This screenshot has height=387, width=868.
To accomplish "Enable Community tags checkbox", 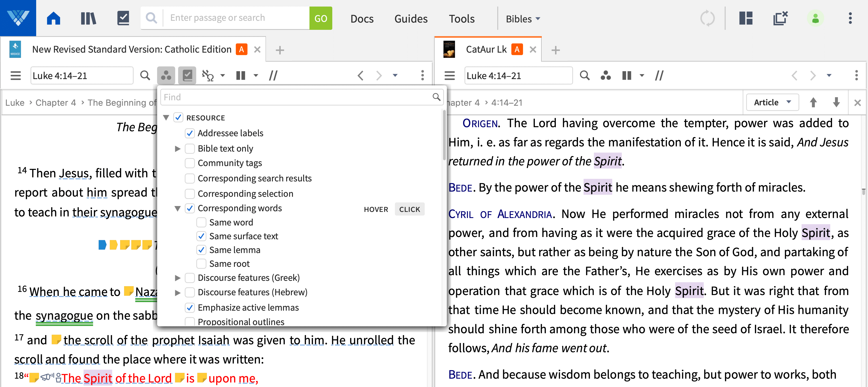I will [x=190, y=163].
